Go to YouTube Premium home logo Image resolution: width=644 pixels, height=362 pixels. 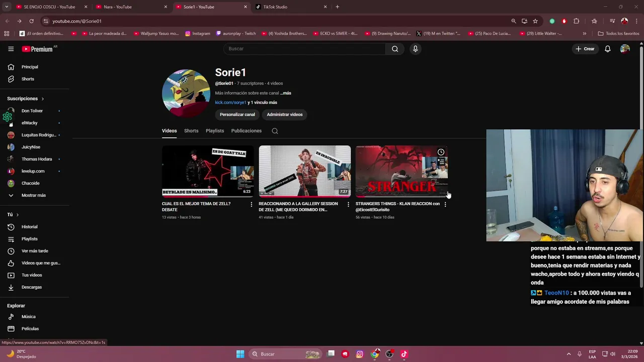[x=38, y=49]
